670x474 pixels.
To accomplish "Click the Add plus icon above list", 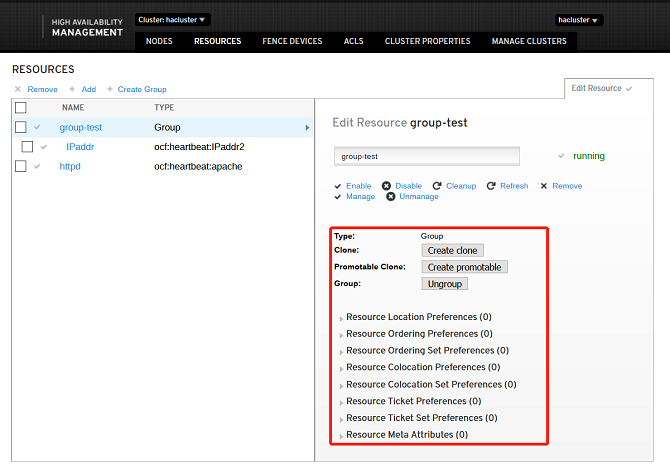I will click(72, 89).
